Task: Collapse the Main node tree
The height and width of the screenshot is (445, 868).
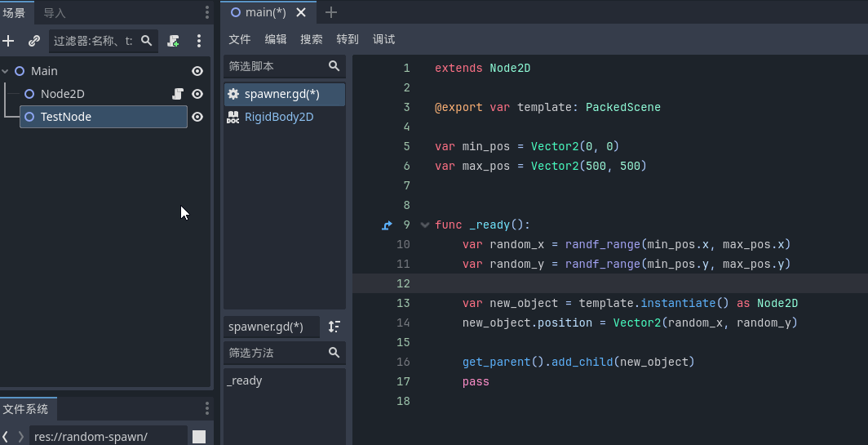Action: pyautogui.click(x=6, y=71)
